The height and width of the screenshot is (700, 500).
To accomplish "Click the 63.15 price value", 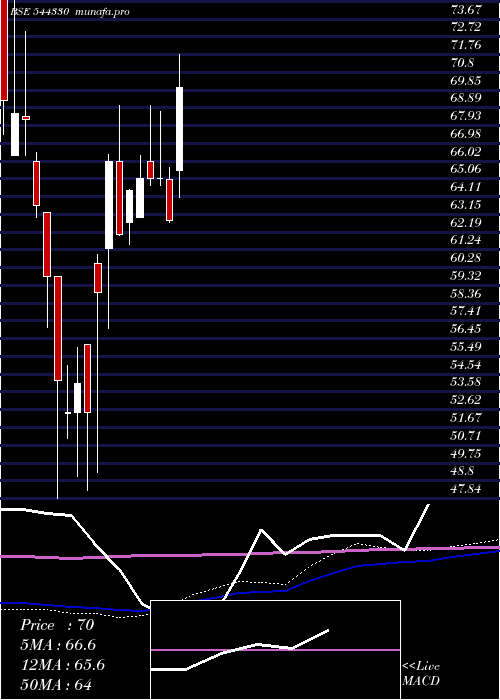I will pyautogui.click(x=466, y=204).
